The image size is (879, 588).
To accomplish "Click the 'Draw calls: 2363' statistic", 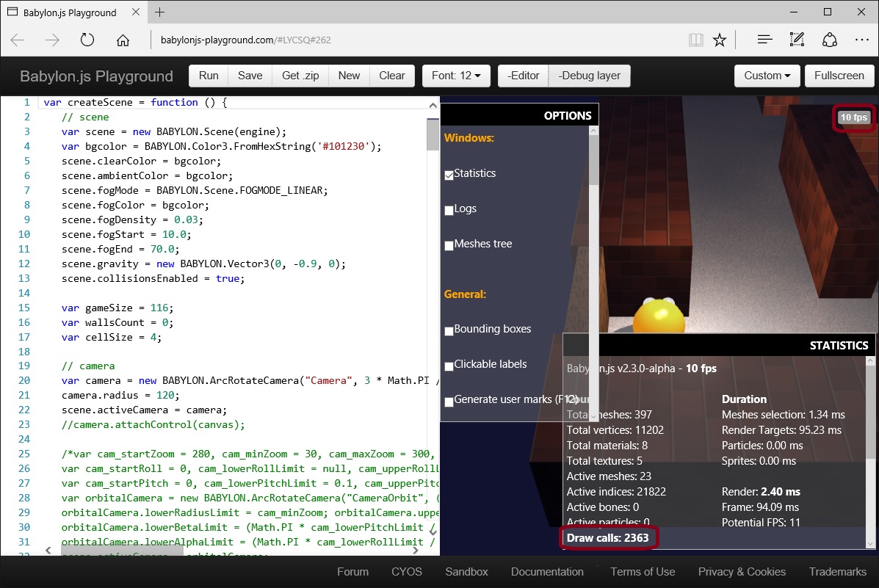I will [608, 538].
